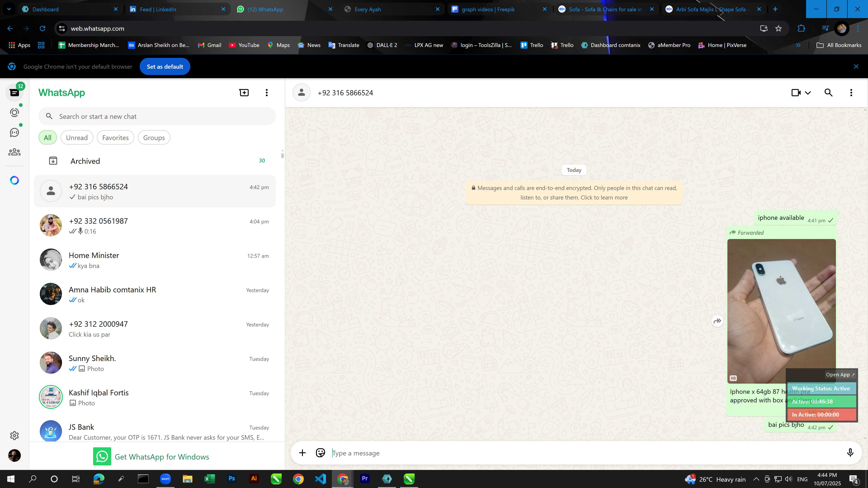Go back using browser back arrow
The width and height of the screenshot is (868, 488).
click(10, 29)
